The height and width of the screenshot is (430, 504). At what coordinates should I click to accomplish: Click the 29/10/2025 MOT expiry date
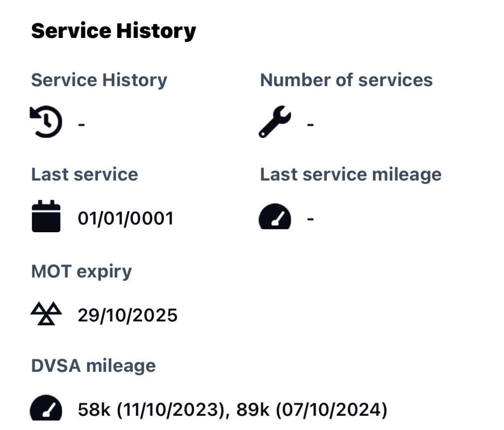pos(127,315)
